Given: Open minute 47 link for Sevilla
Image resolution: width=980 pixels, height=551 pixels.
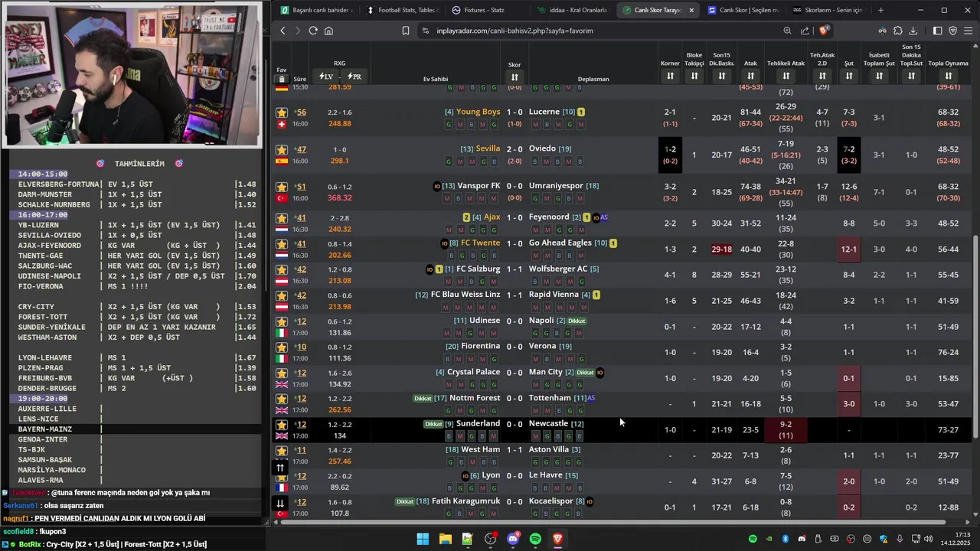Looking at the screenshot, I should click(x=301, y=150).
